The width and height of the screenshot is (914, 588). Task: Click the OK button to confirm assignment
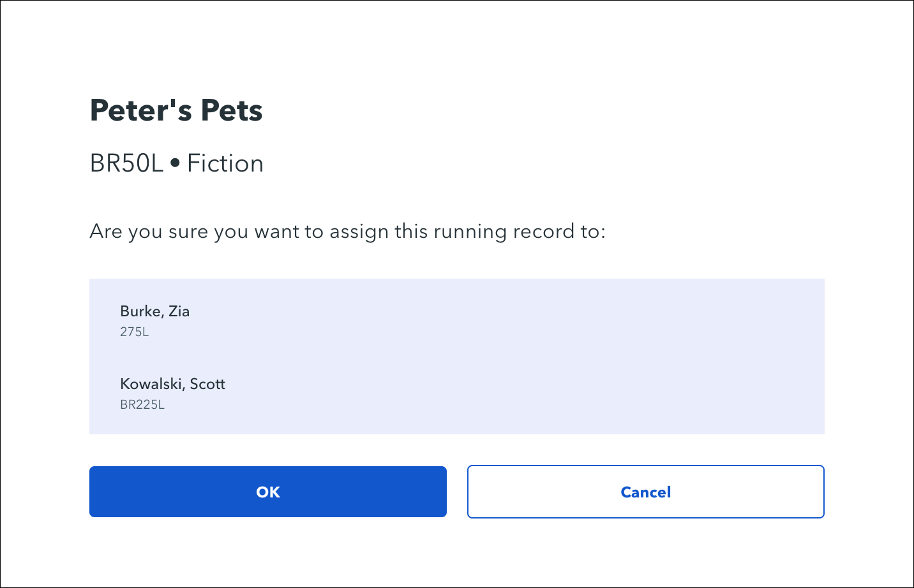[x=267, y=492]
